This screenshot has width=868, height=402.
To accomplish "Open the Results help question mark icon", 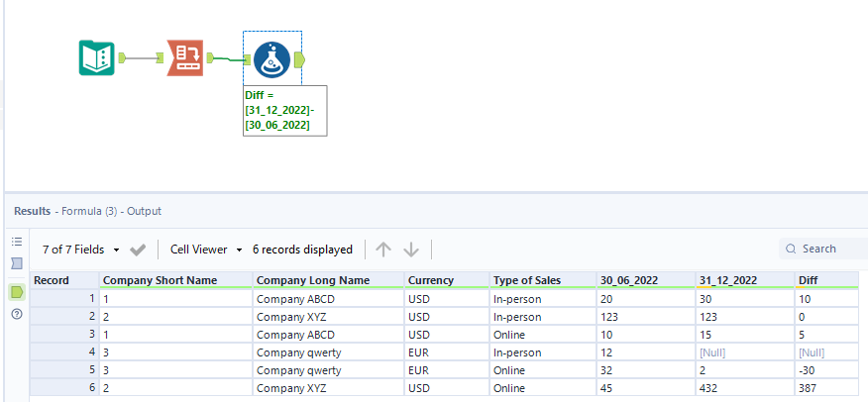I will pos(17,314).
